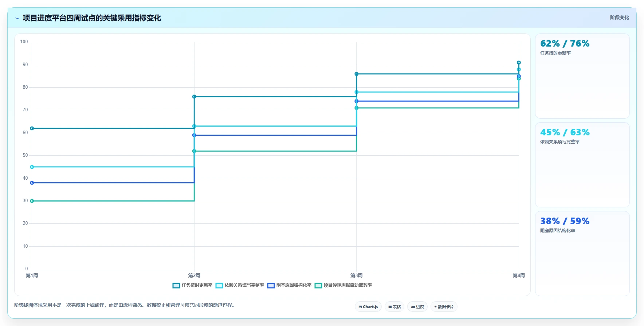644x326 pixels.
Task: Click the chart title 项目进度平台四周试点的关键采用指标变化
Action: 92,18
